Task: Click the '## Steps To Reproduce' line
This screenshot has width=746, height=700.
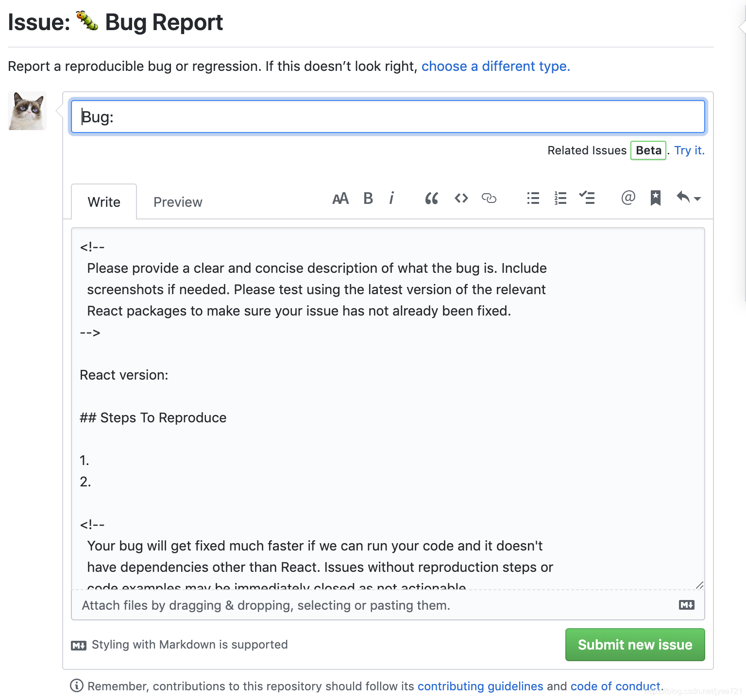Action: click(153, 417)
